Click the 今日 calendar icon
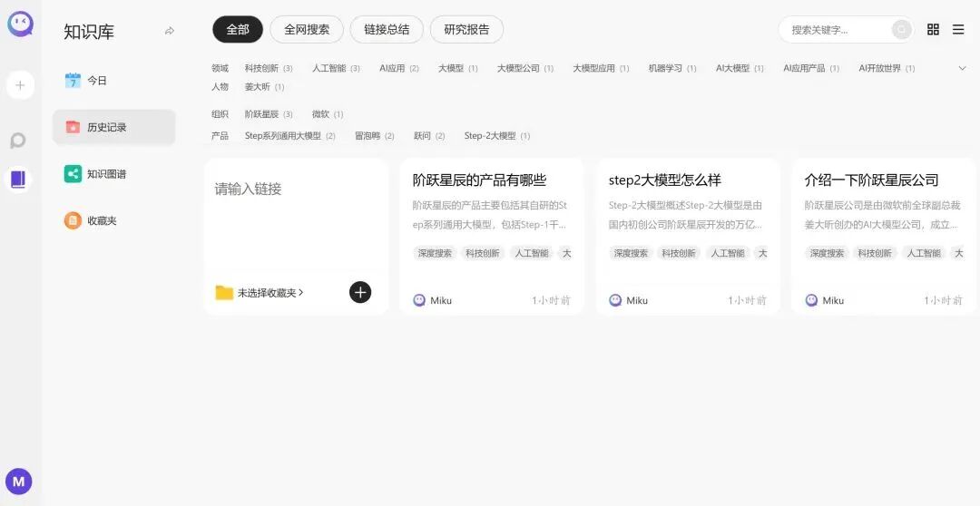 click(73, 80)
